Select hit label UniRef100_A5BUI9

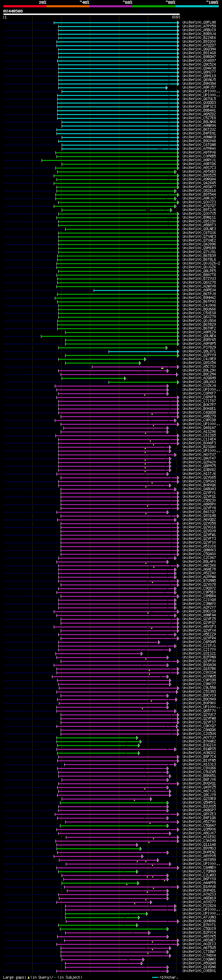point(199,30)
